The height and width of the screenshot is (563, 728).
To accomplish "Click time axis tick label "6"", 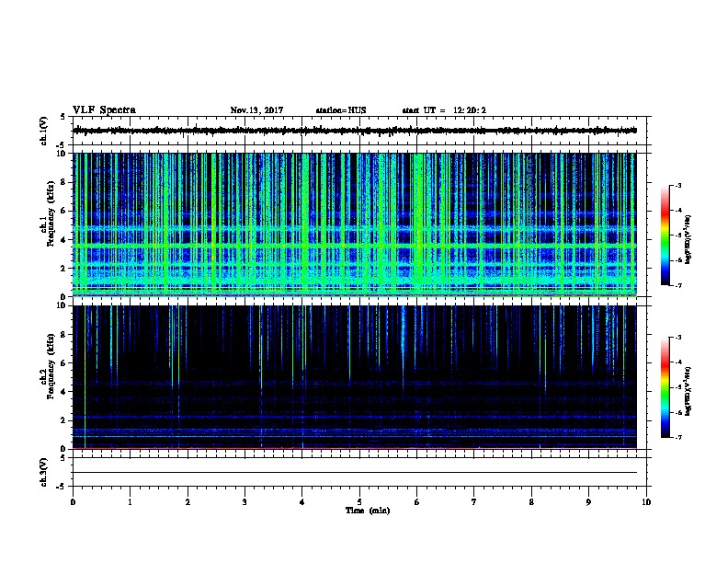I will [x=417, y=501].
